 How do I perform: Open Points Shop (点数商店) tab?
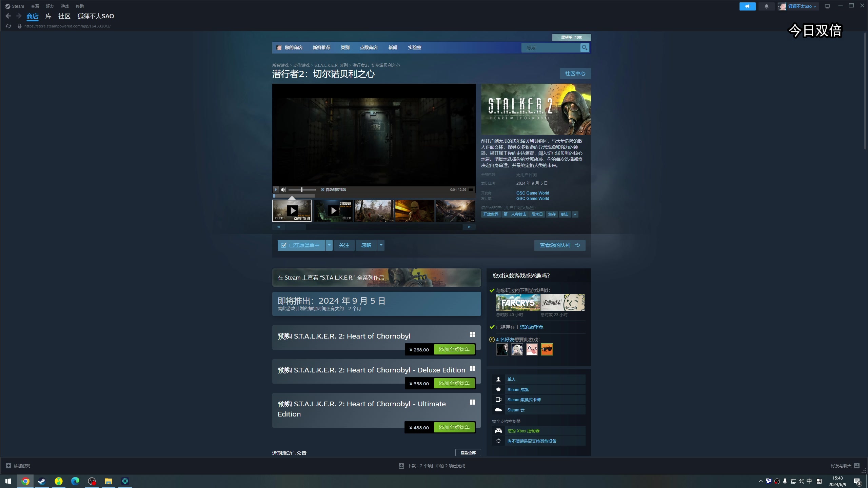tap(369, 47)
